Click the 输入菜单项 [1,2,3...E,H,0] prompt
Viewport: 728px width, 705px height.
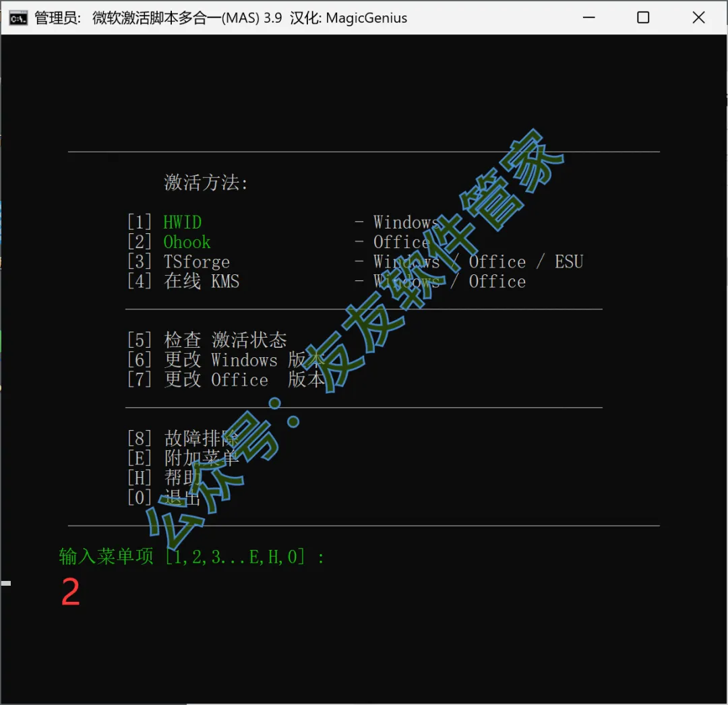pyautogui.click(x=191, y=557)
